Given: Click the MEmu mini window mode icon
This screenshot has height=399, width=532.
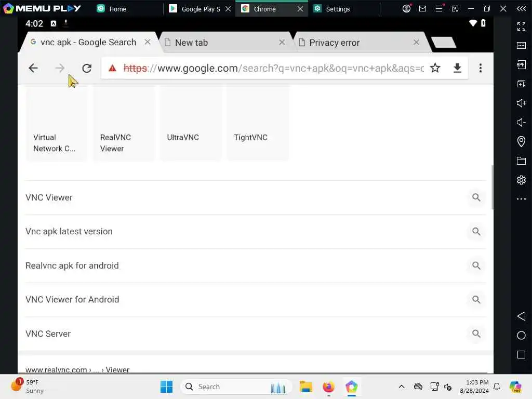Looking at the screenshot, I should 455,9.
